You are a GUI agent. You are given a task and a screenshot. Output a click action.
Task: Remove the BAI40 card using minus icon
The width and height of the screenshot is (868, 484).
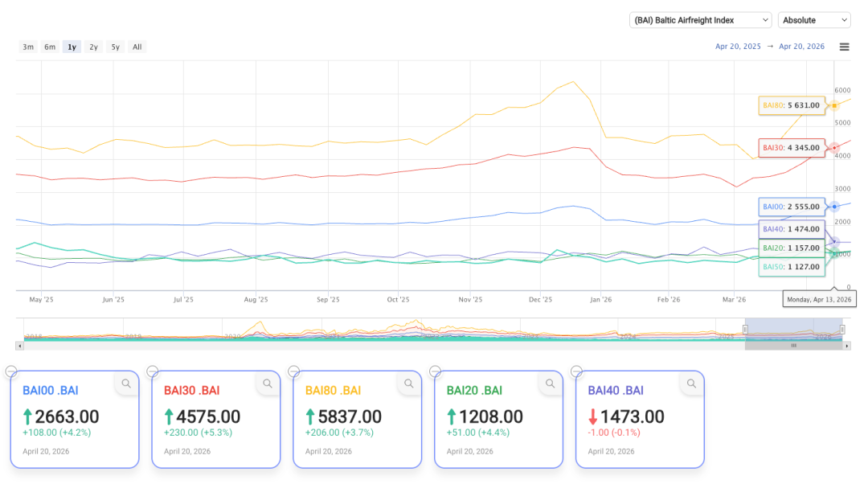pyautogui.click(x=576, y=371)
